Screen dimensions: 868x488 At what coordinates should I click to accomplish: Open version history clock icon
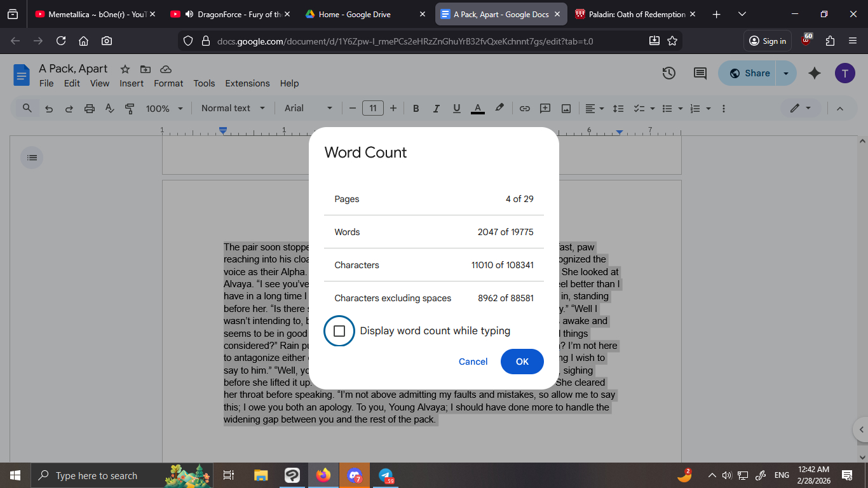point(668,73)
